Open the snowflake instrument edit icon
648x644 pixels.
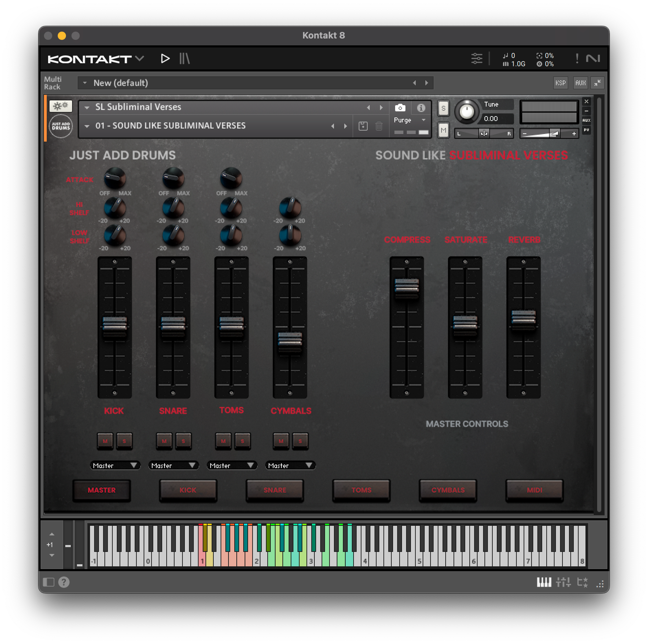pyautogui.click(x=61, y=106)
